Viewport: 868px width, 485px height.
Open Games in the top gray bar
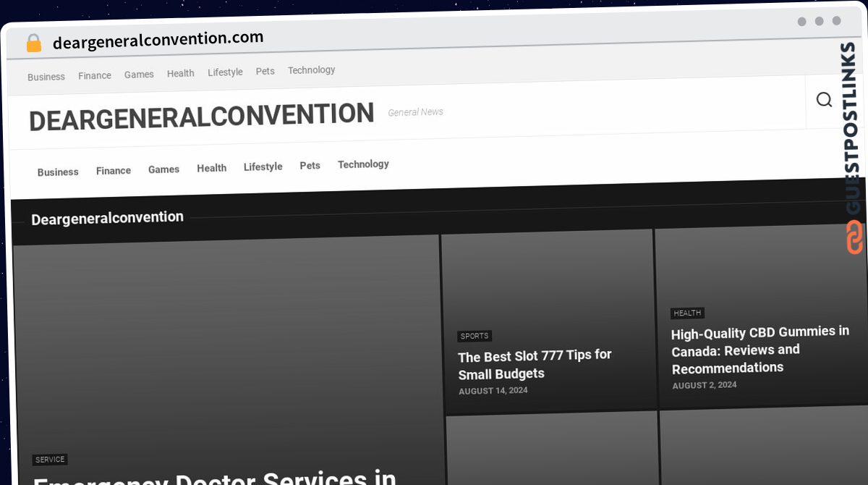tap(139, 75)
